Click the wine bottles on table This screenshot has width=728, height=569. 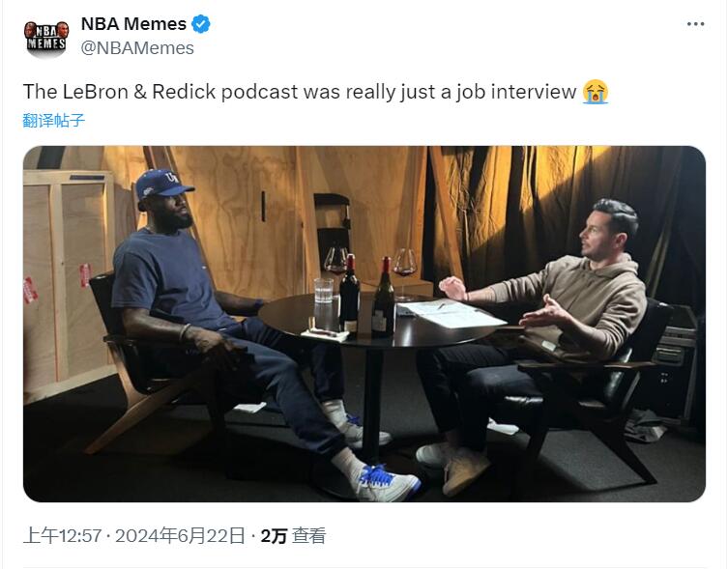click(x=366, y=297)
